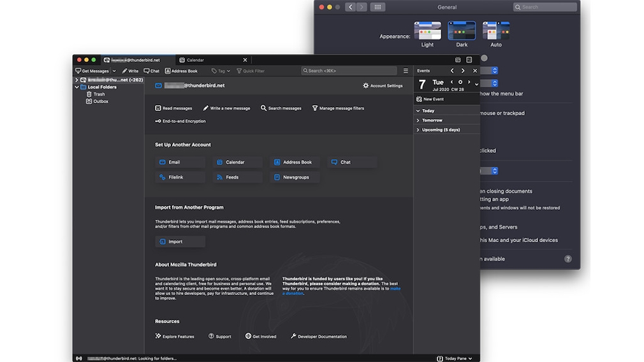Close the Calendar tab
Image resolution: width=644 pixels, height=362 pixels.
point(245,60)
